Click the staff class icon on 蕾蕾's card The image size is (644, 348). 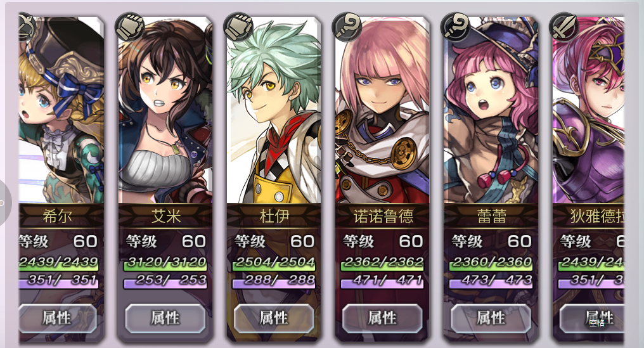coord(455,27)
